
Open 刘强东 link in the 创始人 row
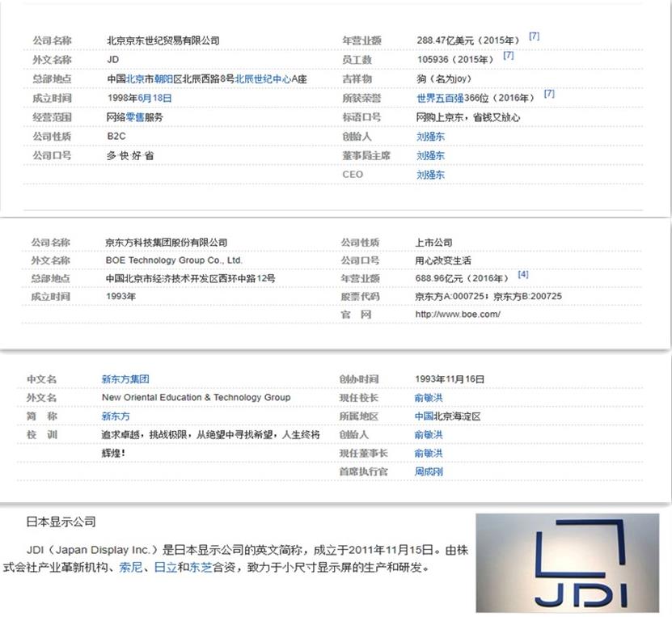click(430, 137)
